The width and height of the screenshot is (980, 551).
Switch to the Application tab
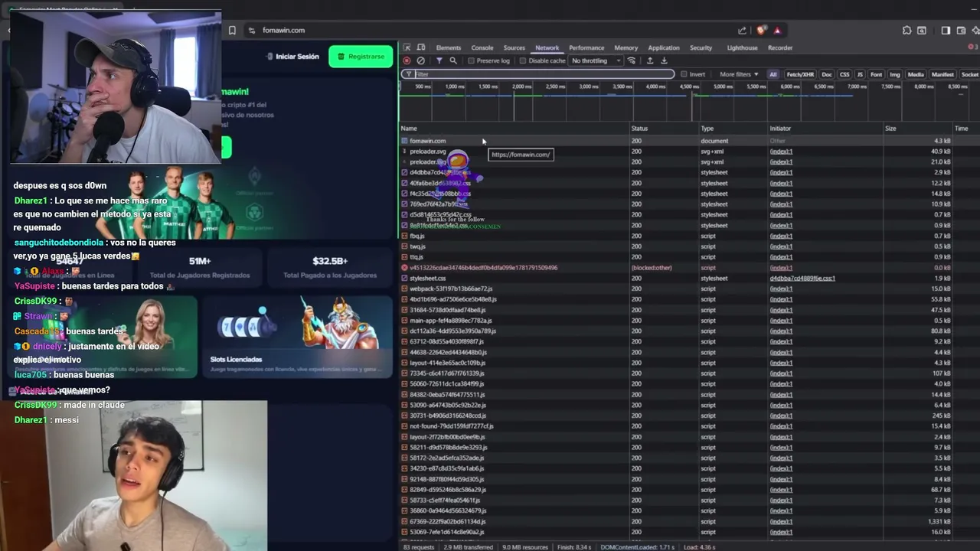point(664,47)
